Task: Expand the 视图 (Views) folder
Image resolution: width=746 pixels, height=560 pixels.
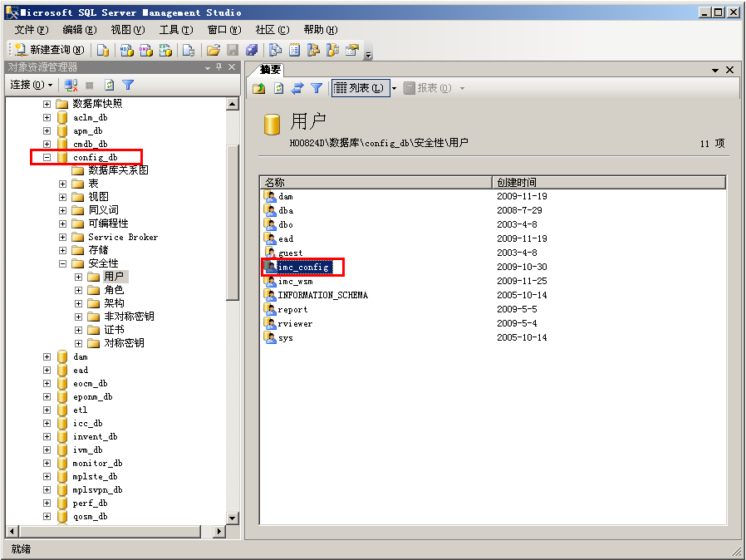Action: [x=62, y=197]
